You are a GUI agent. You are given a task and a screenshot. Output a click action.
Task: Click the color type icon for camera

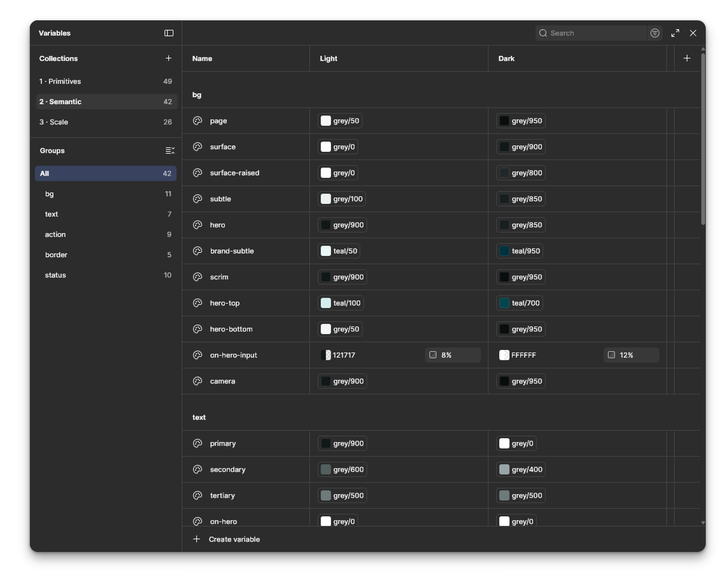pos(198,381)
